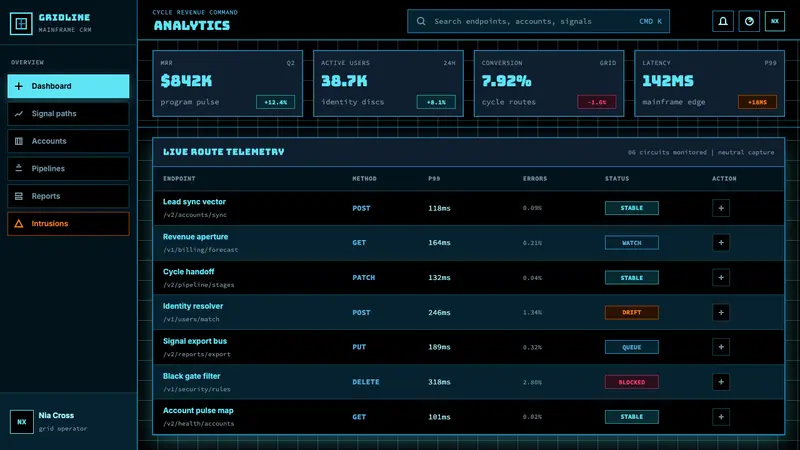Open the Active Users 38.7K card

click(x=388, y=84)
